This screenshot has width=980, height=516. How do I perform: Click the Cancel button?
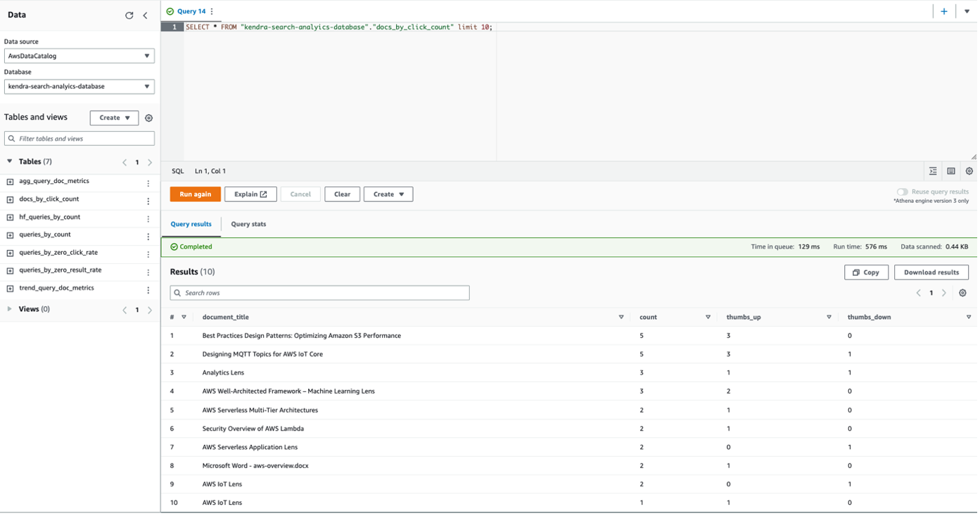click(x=300, y=194)
